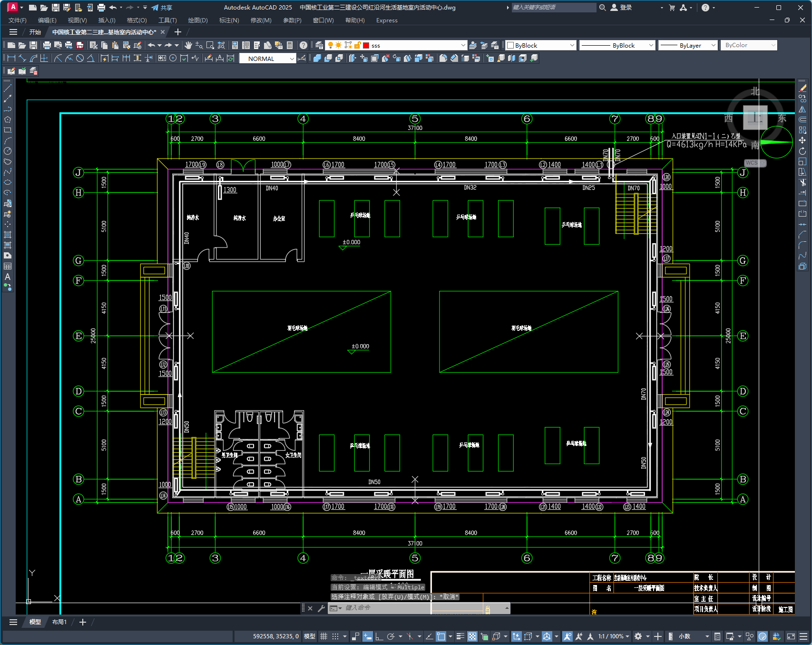Toggle lineweight display in status bar
The image size is (812, 645).
coord(460,636)
